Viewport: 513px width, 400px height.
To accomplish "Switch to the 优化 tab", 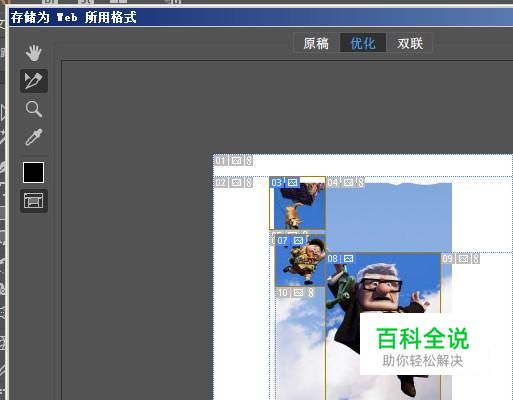I will pos(363,43).
